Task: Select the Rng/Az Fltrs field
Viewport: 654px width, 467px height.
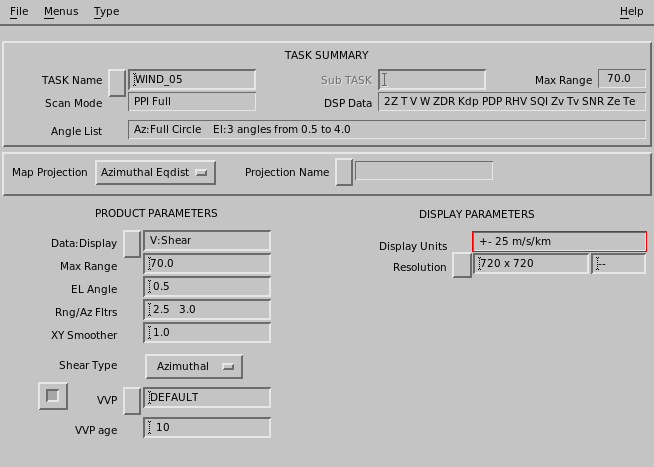Action: coord(207,310)
